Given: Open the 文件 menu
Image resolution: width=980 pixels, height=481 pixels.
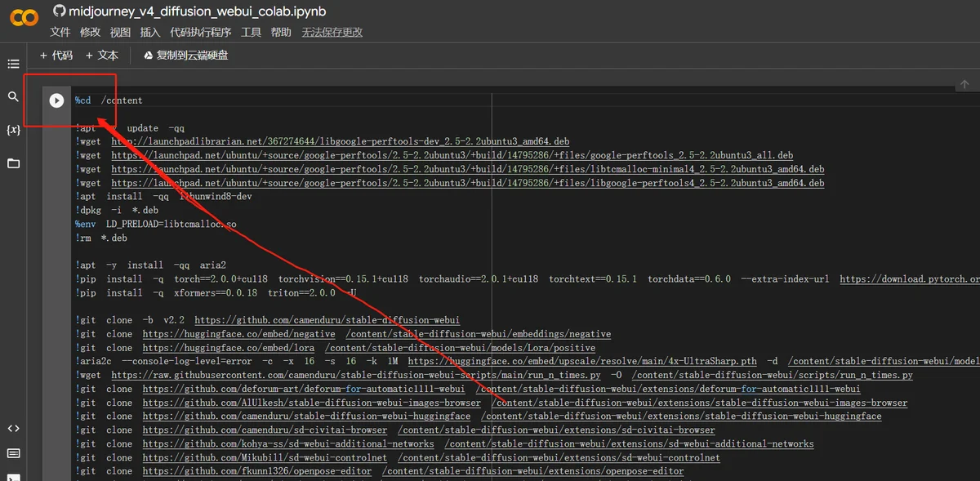Looking at the screenshot, I should [60, 32].
